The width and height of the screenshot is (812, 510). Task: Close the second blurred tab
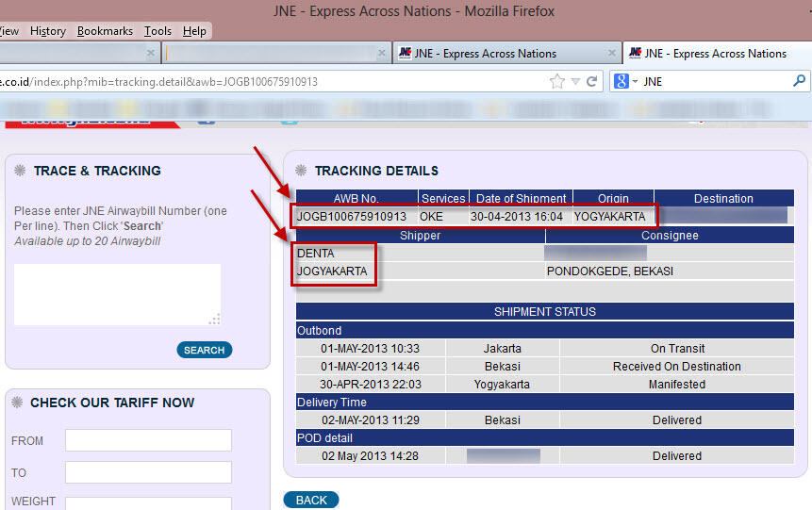[382, 53]
